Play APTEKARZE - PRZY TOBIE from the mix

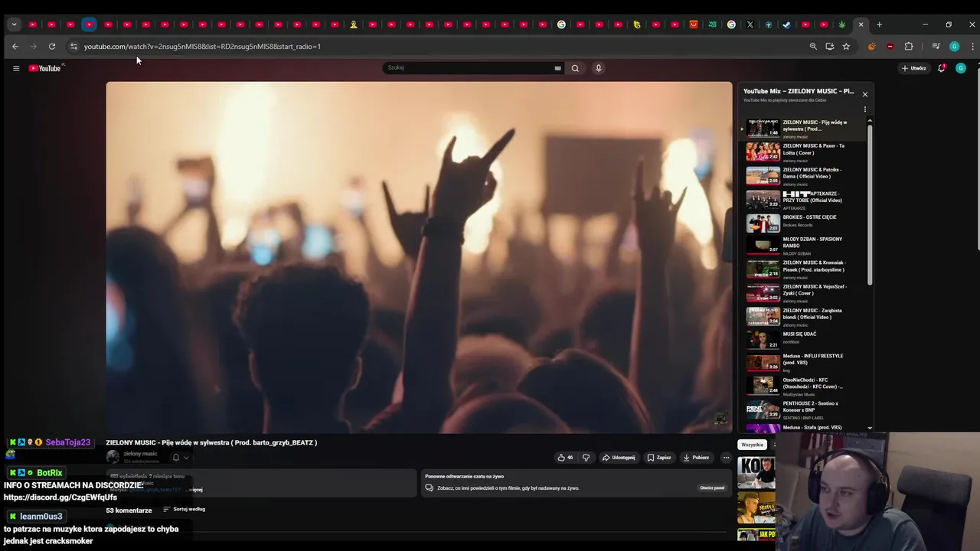click(802, 200)
